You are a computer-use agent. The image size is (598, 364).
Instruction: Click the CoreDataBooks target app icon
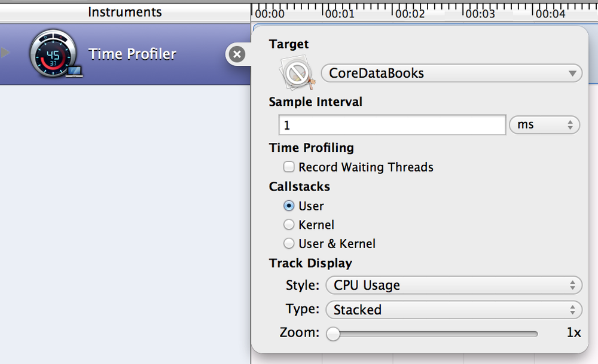pos(295,74)
